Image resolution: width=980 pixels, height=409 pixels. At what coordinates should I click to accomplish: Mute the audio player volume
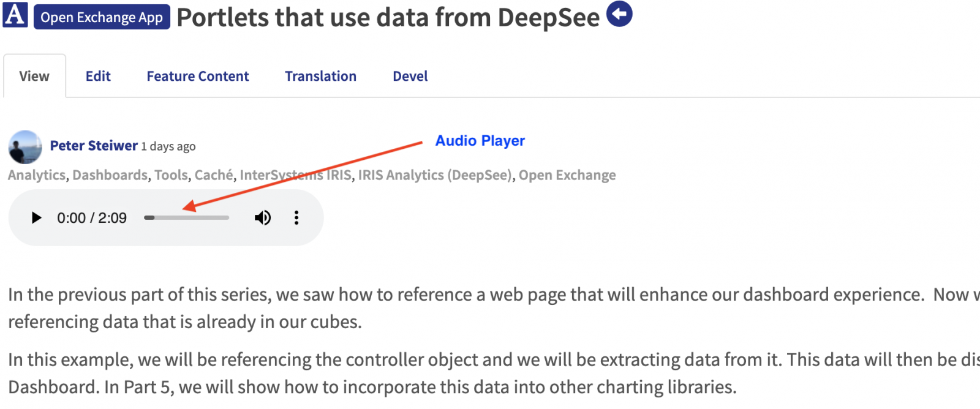[263, 218]
